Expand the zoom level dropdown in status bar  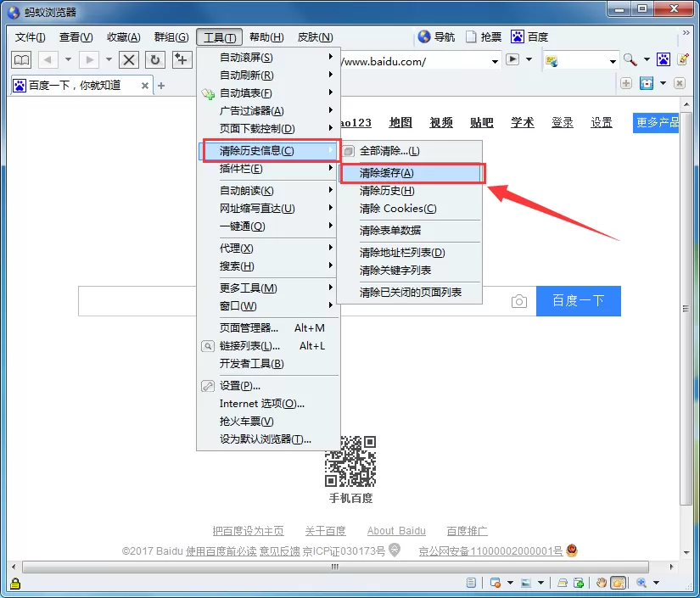pos(656,583)
